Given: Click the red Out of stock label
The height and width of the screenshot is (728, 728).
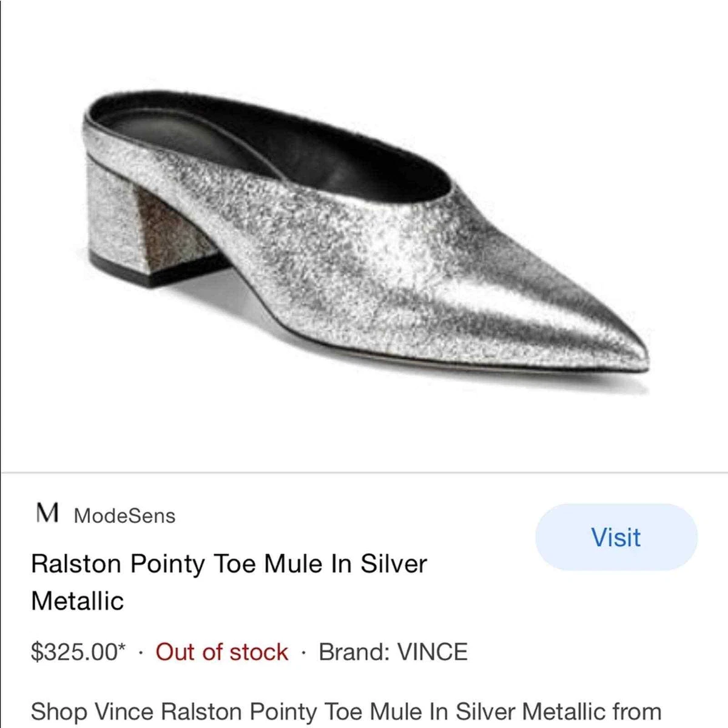Looking at the screenshot, I should 221,652.
